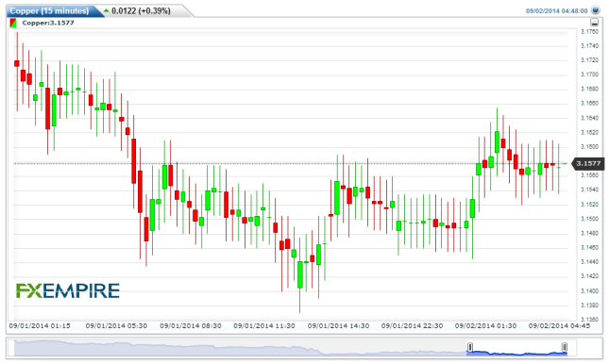Click the globe icon beside the timestamp
Viewport: 609px width, 364px height.
pyautogui.click(x=596, y=10)
